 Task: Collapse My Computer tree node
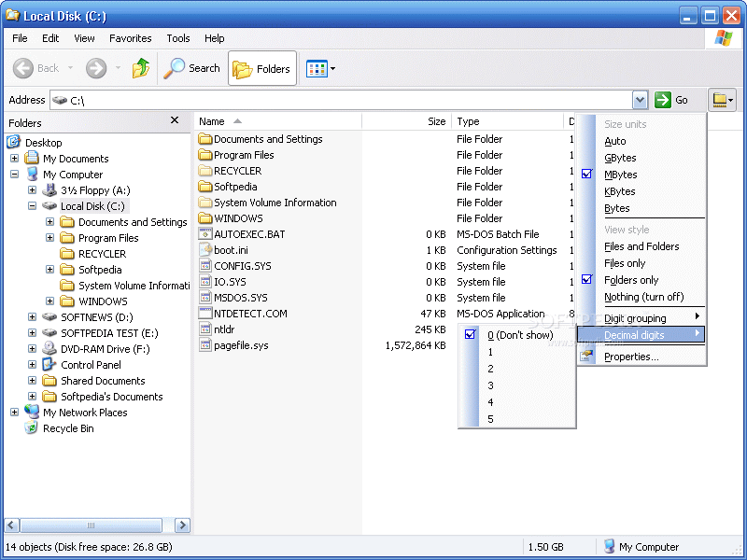14,175
